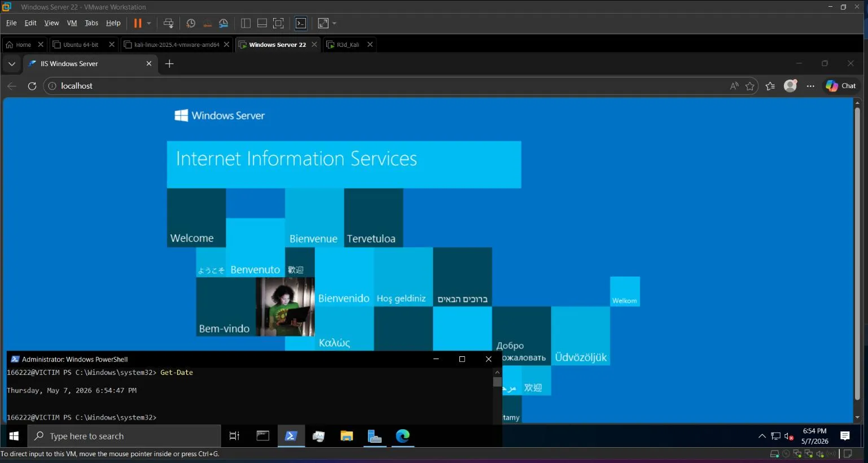The width and height of the screenshot is (868, 463).
Task: Open the snapshot manager
Action: pyautogui.click(x=223, y=23)
